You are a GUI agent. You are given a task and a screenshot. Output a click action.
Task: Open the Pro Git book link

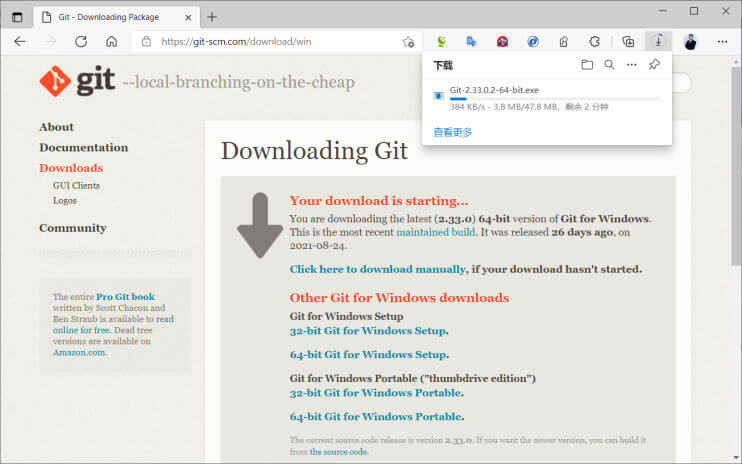tap(125, 297)
